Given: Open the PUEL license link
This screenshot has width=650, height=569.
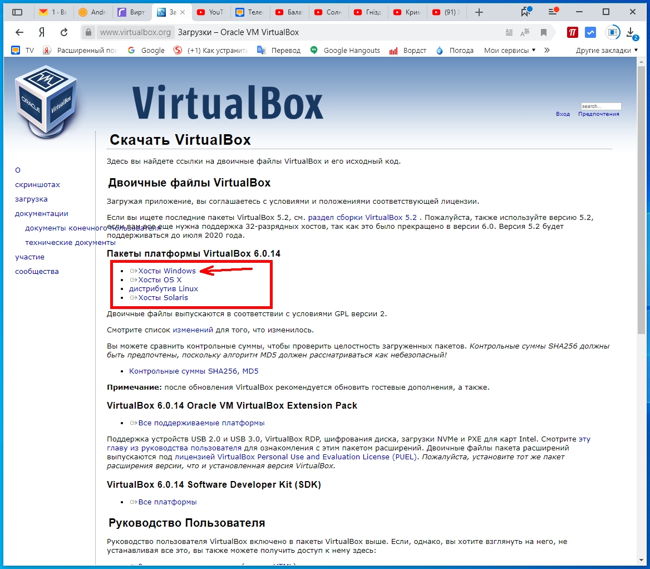Looking at the screenshot, I should tap(296, 457).
